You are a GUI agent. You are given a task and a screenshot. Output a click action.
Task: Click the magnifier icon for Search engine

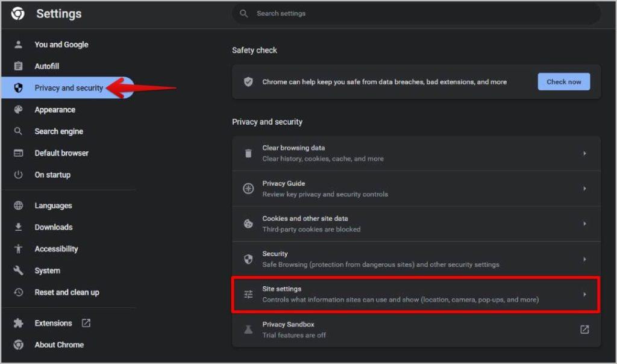pos(18,131)
